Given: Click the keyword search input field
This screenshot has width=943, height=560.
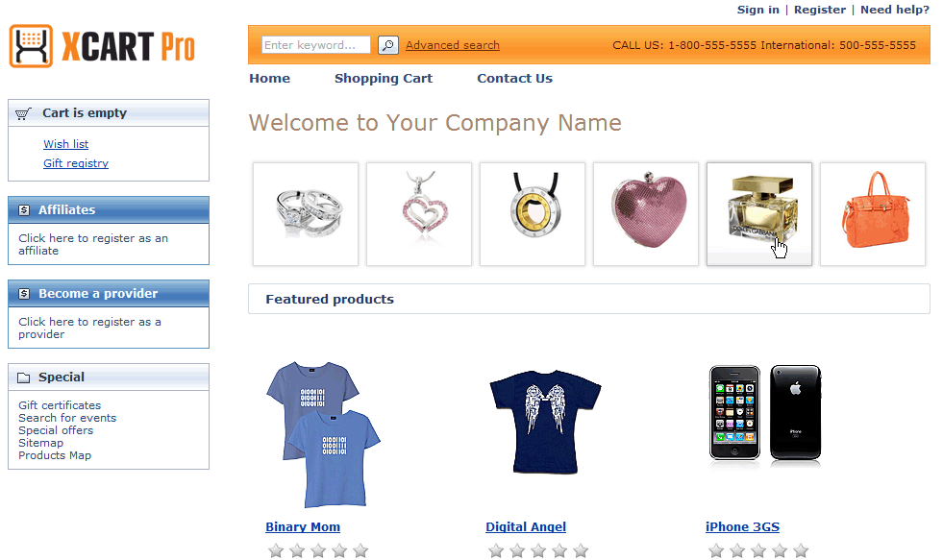Looking at the screenshot, I should (315, 45).
